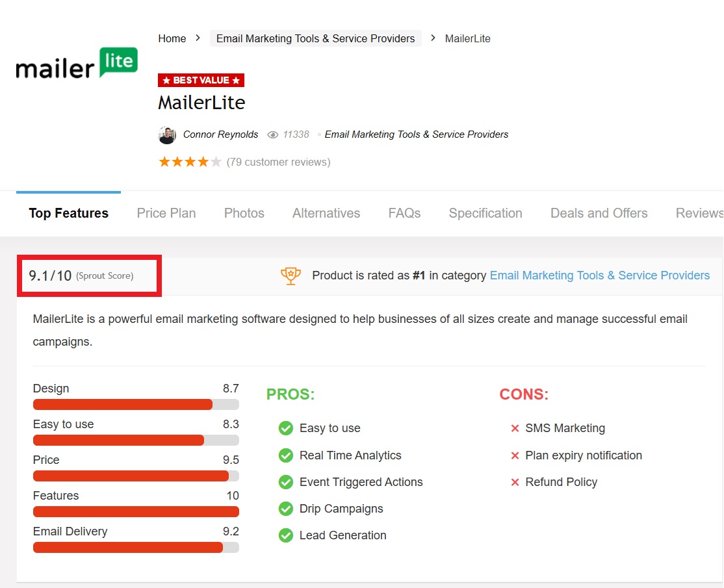
Task: Click the MailerLite page heading
Action: click(x=201, y=103)
